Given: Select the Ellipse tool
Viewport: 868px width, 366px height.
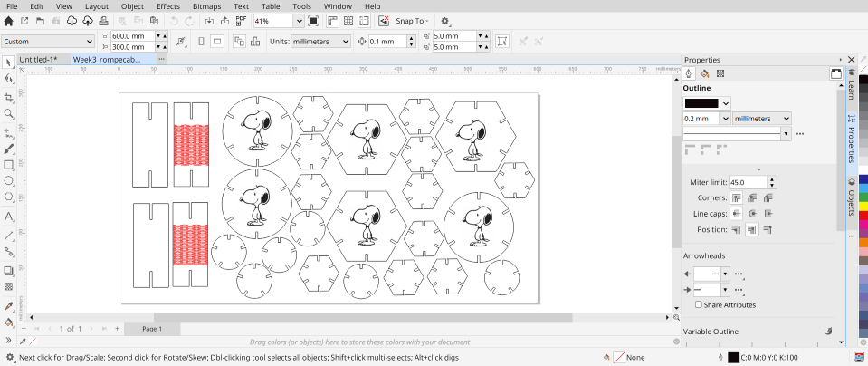Looking at the screenshot, I should tap(8, 180).
